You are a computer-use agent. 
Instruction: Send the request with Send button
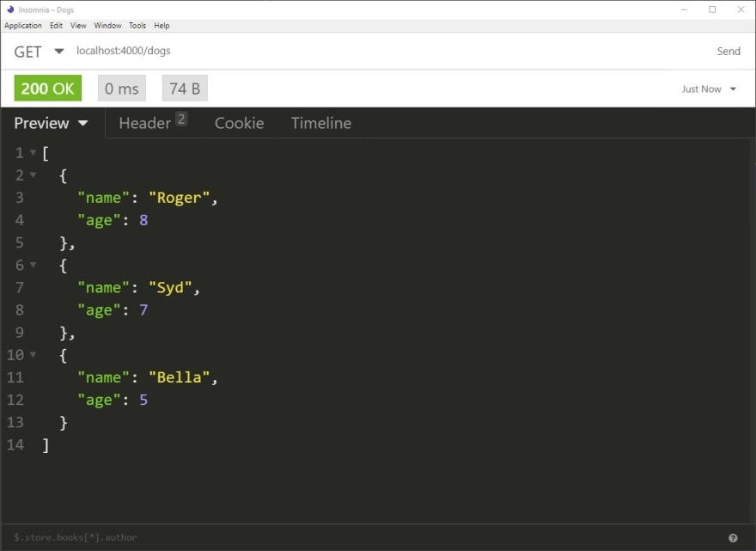[728, 51]
